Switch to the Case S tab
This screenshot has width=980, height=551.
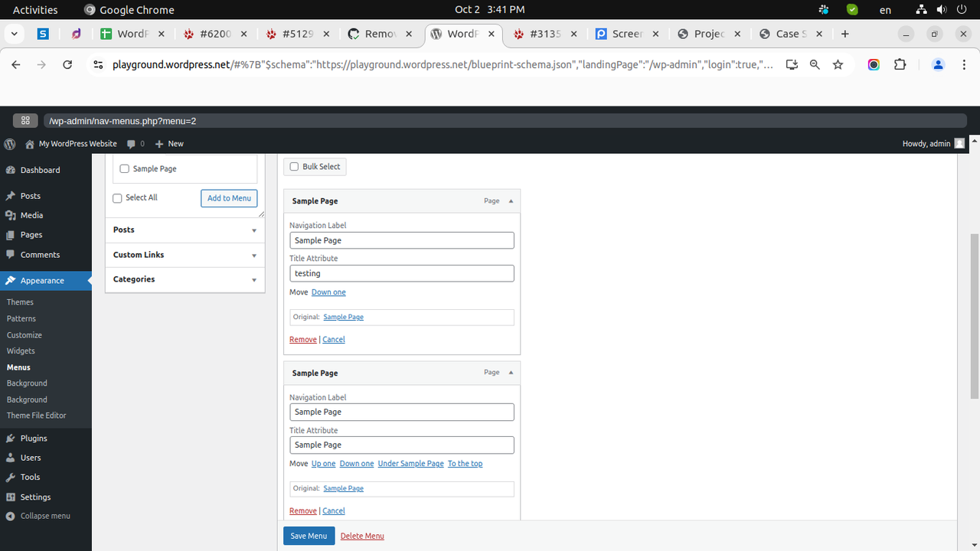click(x=791, y=34)
